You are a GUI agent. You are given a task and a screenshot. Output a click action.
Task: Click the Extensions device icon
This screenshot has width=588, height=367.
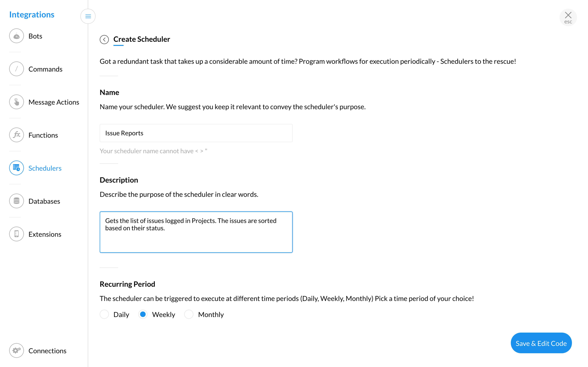click(x=17, y=234)
